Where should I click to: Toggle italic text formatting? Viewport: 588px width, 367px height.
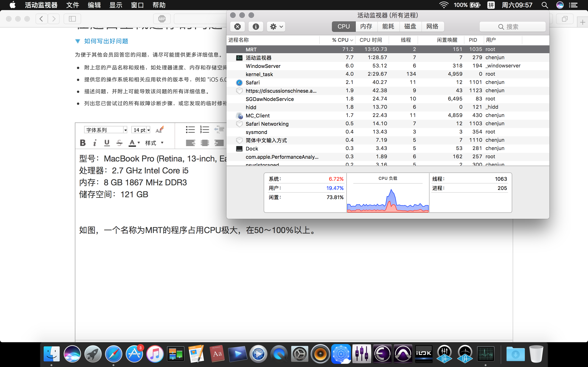tap(95, 143)
